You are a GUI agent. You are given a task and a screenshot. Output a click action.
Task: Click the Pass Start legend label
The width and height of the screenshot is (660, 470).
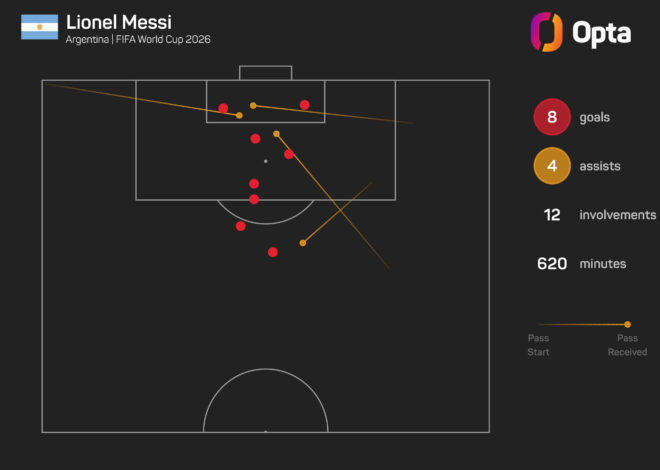(x=538, y=345)
